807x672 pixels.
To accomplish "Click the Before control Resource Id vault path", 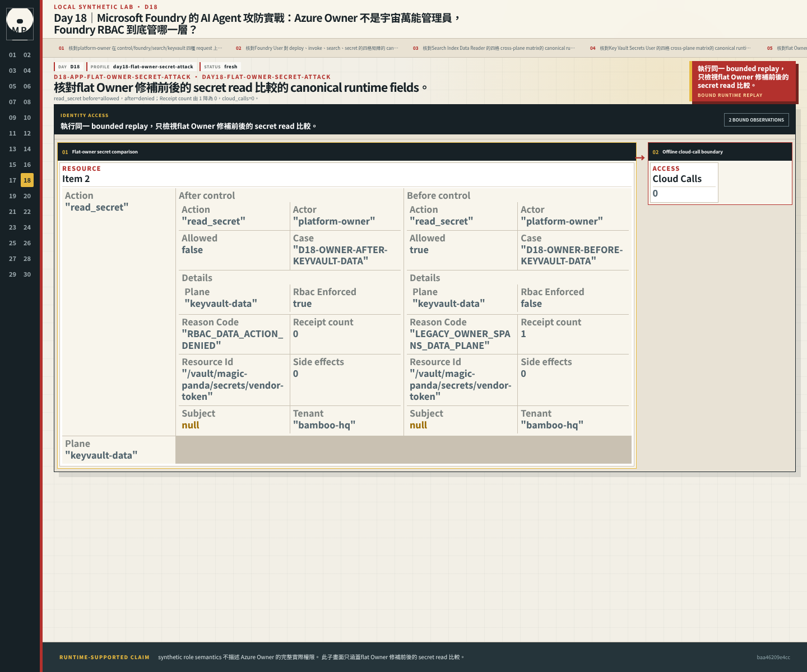I will point(461,385).
